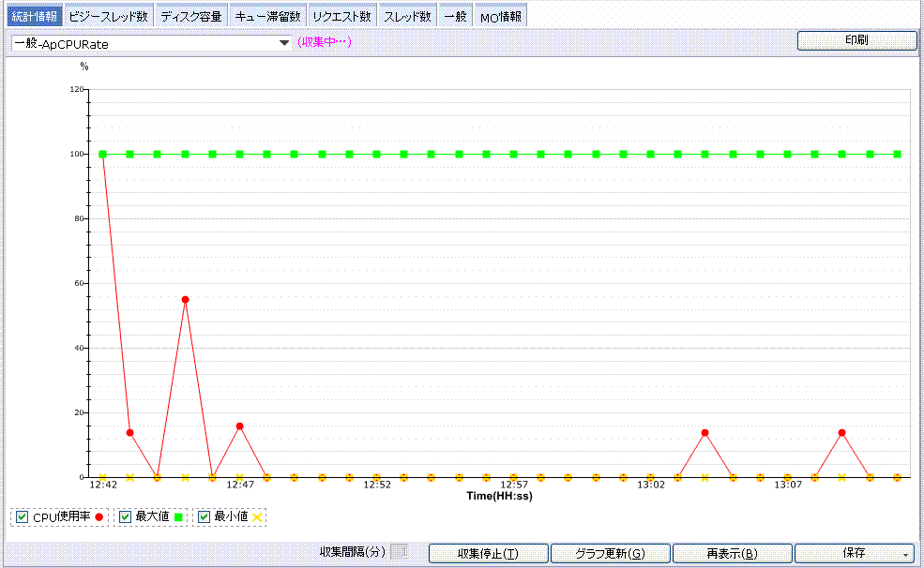Click the 収集間隔(分) interval field
Screen dimensions: 924x568
tap(399, 553)
